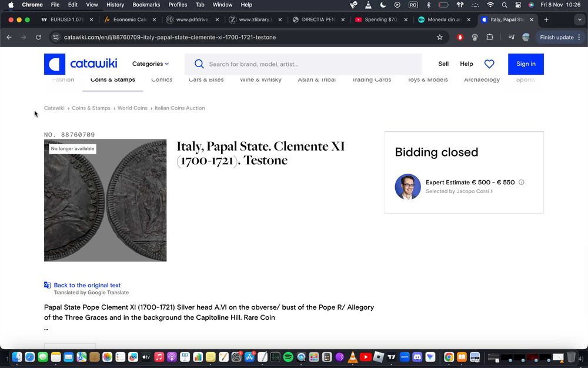Switch to the www.pdfdrive tab
Viewport: 588px width, 368px height.
pos(192,19)
